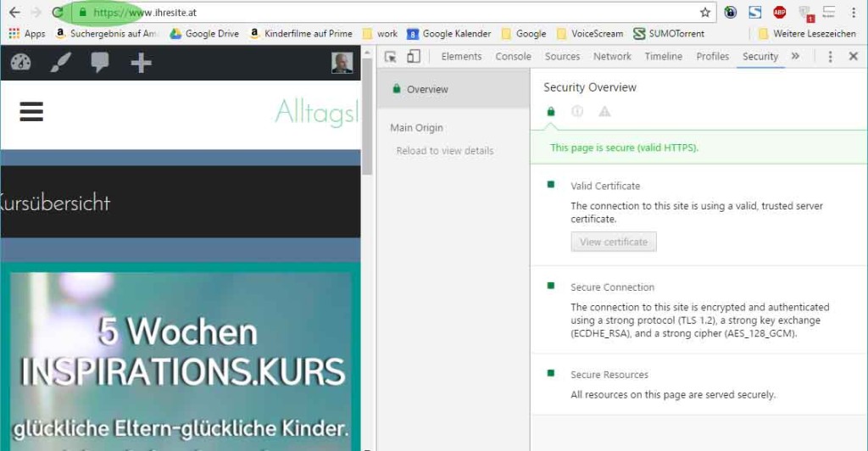
Task: Click the Valid Certificate heading
Action: [605, 186]
